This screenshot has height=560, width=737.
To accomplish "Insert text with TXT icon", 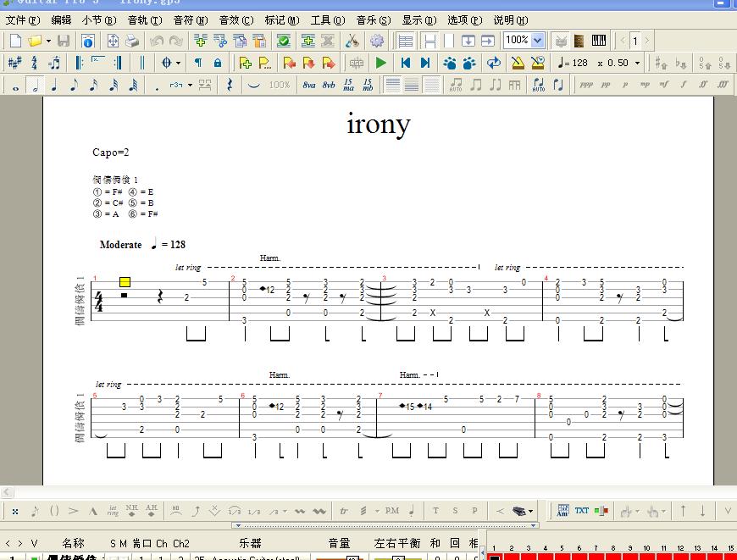I will pyautogui.click(x=581, y=511).
